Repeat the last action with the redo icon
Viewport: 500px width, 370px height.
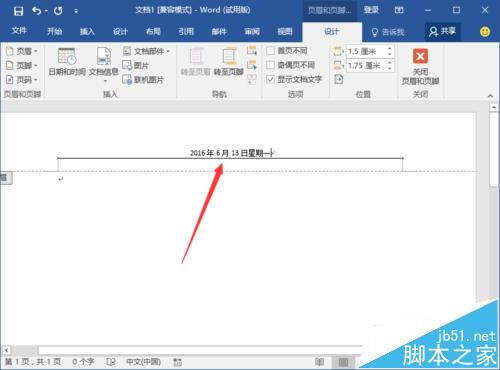58,11
